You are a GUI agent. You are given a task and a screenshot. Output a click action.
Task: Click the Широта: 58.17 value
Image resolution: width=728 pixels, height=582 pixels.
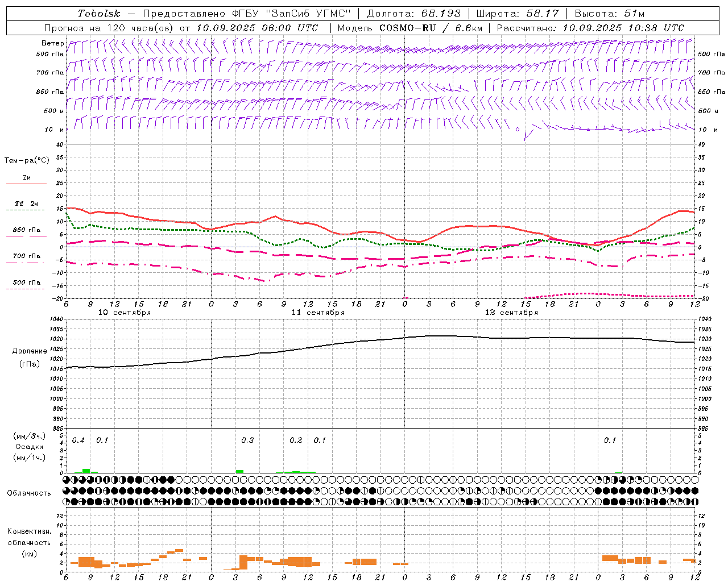click(518, 14)
